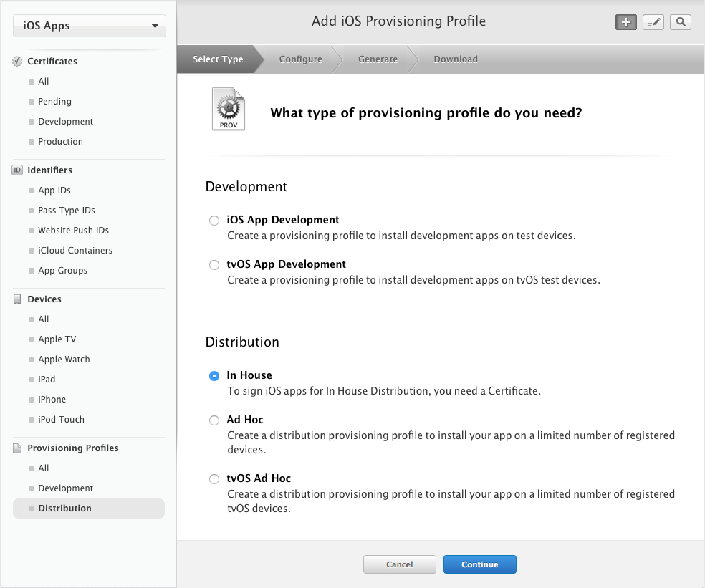Choose the Ad Hoc distribution radio button

click(214, 420)
